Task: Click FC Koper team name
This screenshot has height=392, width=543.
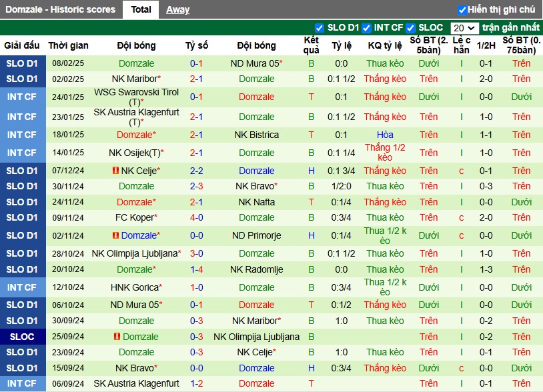Action: 136,217
